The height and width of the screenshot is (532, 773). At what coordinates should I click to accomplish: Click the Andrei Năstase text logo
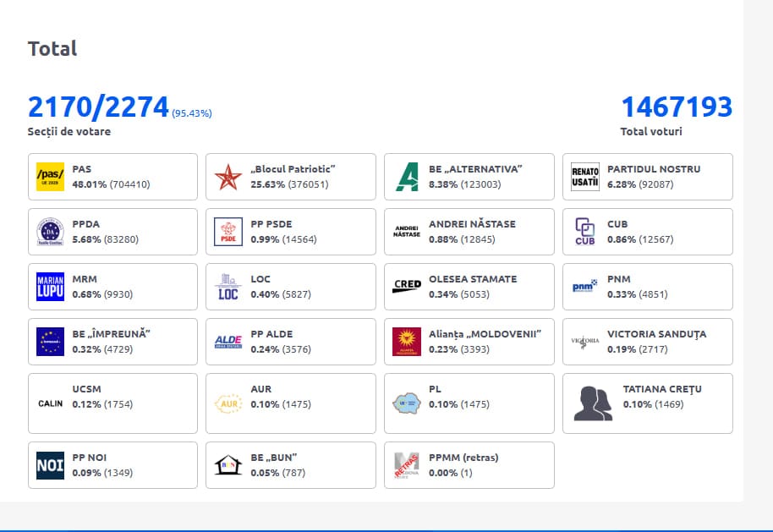(407, 232)
